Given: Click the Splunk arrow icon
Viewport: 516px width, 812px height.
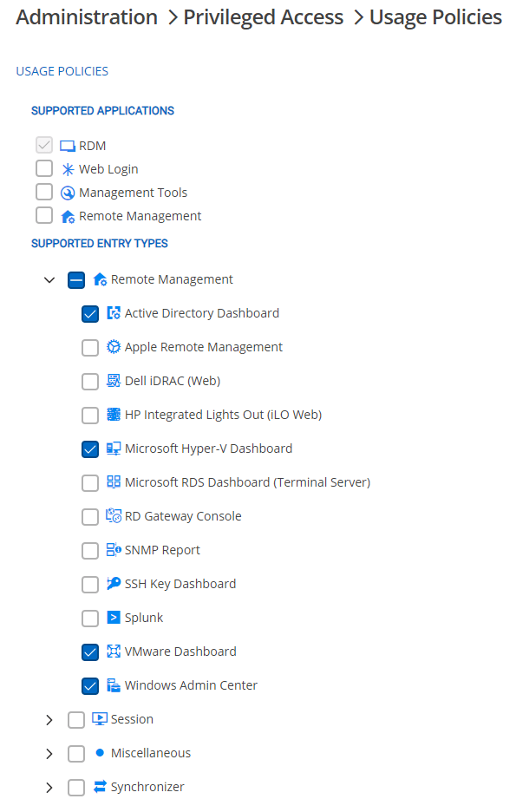Looking at the screenshot, I should [114, 618].
